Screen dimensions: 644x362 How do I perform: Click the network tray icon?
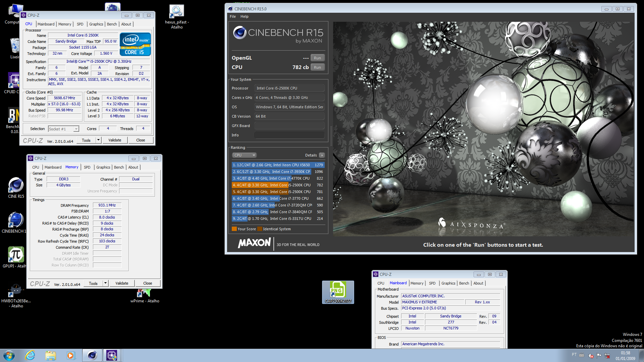coord(607,356)
